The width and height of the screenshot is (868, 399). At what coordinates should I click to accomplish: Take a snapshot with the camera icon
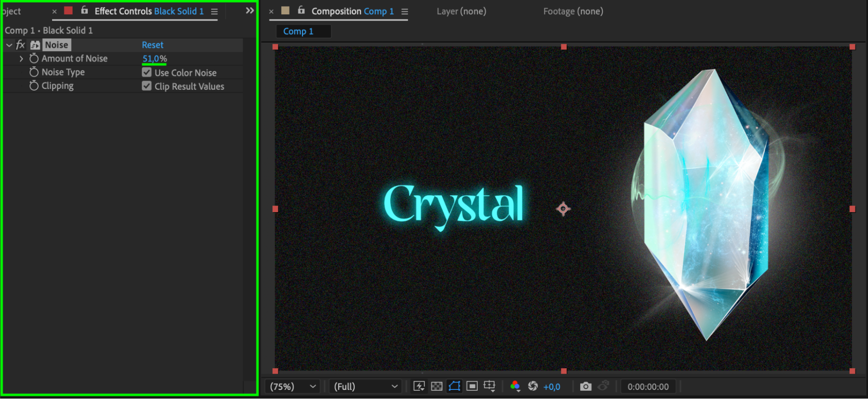(x=585, y=386)
